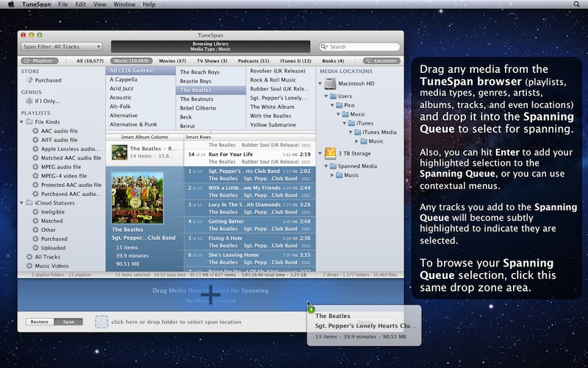Click the gear icon next to AAC audio file
The height and width of the screenshot is (368, 588).
pos(36,130)
